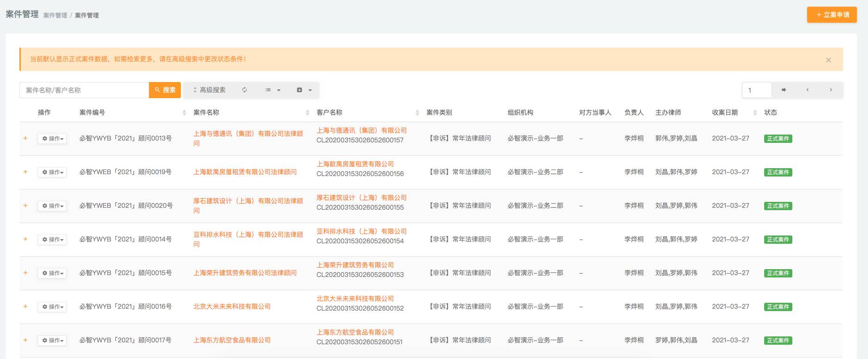Screen dimensions: 868x359
Task: Go to the previous page
Action: pyautogui.click(x=808, y=90)
